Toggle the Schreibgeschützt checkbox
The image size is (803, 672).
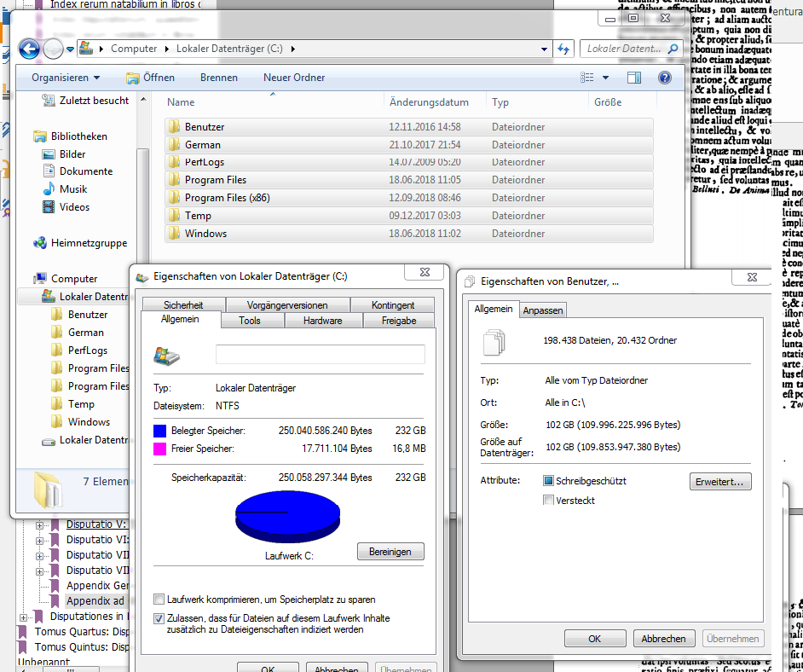[x=548, y=480]
